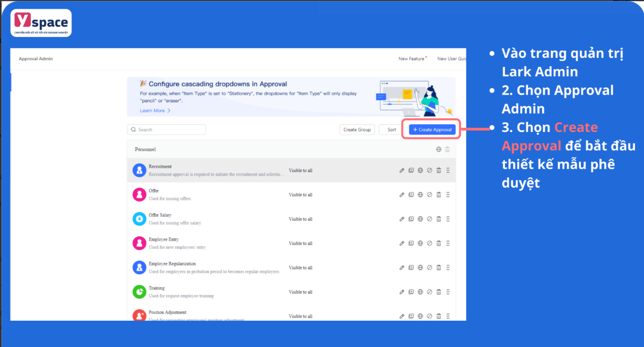644x347 pixels.
Task: Click drag handle on Training row
Action: tap(448, 292)
